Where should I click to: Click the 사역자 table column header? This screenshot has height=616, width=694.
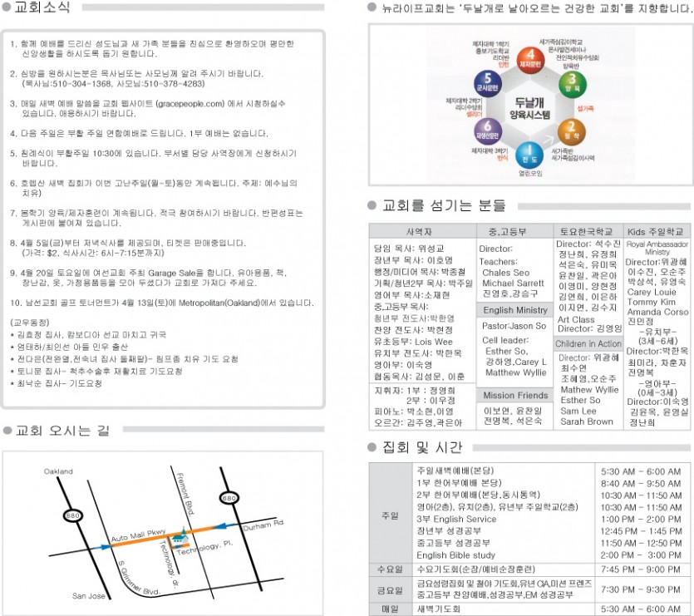423,231
